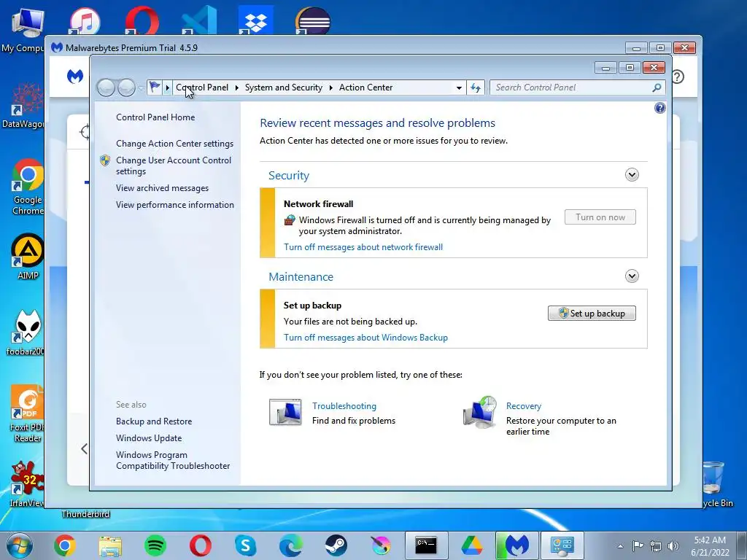Open the paint brush app in taskbar
The width and height of the screenshot is (747, 560).
click(x=381, y=545)
